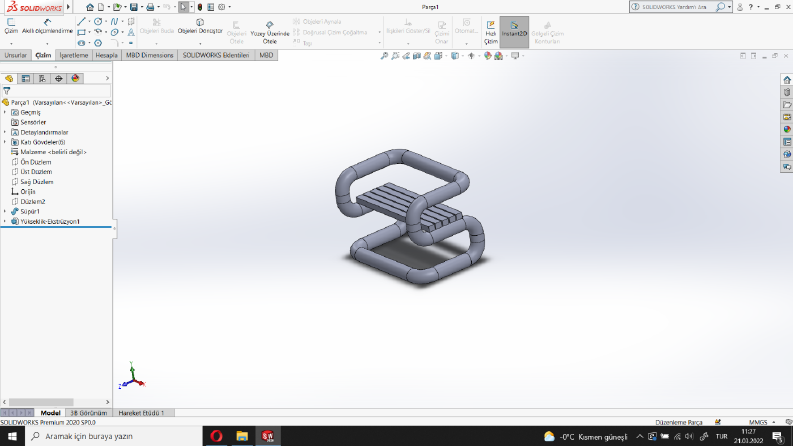The width and height of the screenshot is (793, 446).
Task: Open the PropertyManager tab icon
Action: [x=25, y=78]
